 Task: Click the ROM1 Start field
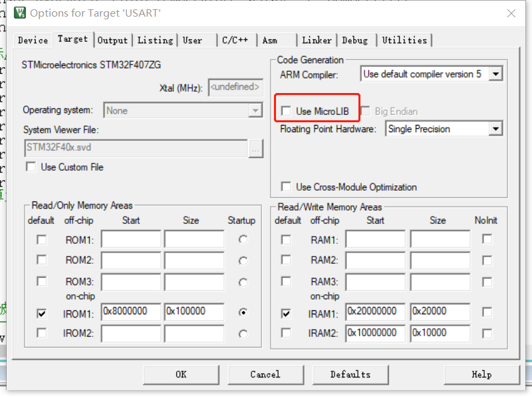click(x=131, y=239)
